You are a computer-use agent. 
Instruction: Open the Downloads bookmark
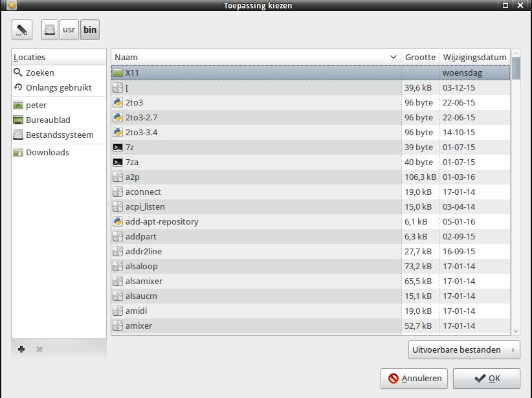(x=47, y=152)
